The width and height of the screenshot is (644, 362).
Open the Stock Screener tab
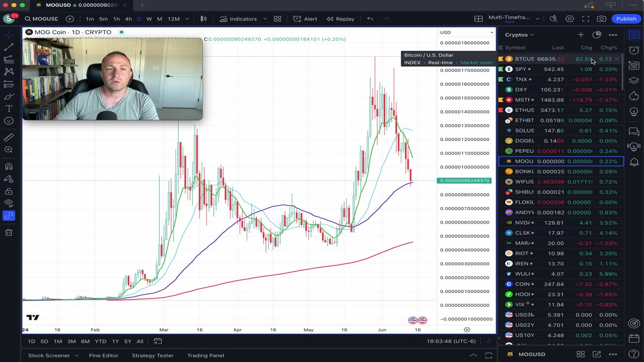[x=49, y=355]
